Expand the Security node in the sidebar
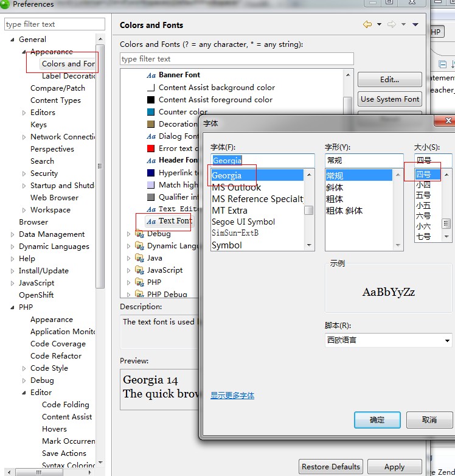Viewport: 455px width, 476px height. coord(24,173)
